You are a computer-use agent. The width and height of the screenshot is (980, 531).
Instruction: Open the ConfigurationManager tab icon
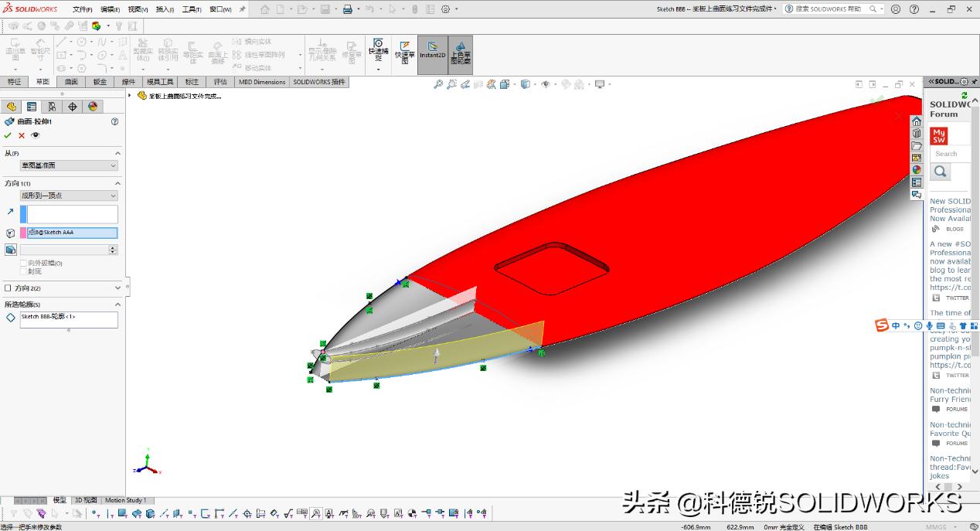click(52, 107)
